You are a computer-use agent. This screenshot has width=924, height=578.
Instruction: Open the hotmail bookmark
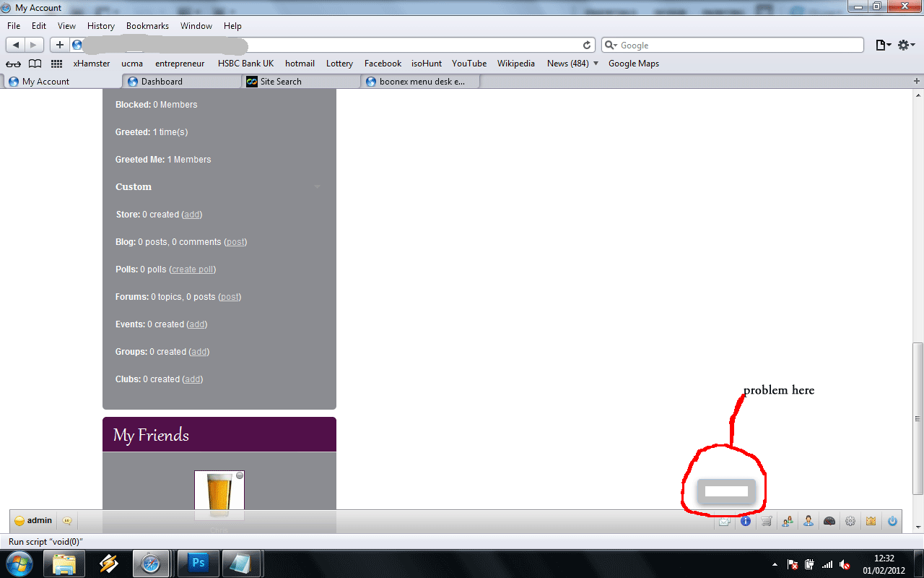tap(300, 64)
